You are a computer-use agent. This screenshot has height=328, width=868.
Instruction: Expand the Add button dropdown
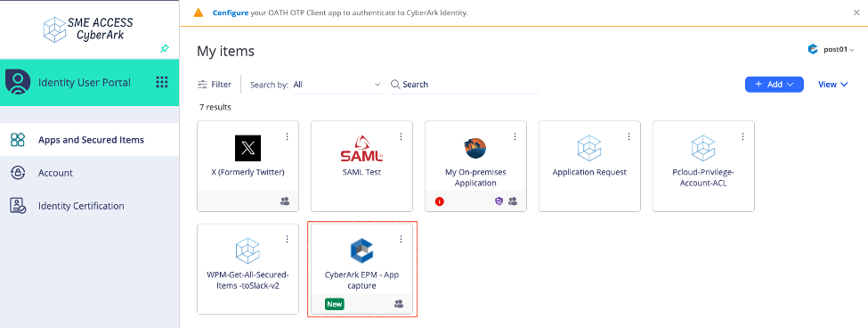(775, 84)
